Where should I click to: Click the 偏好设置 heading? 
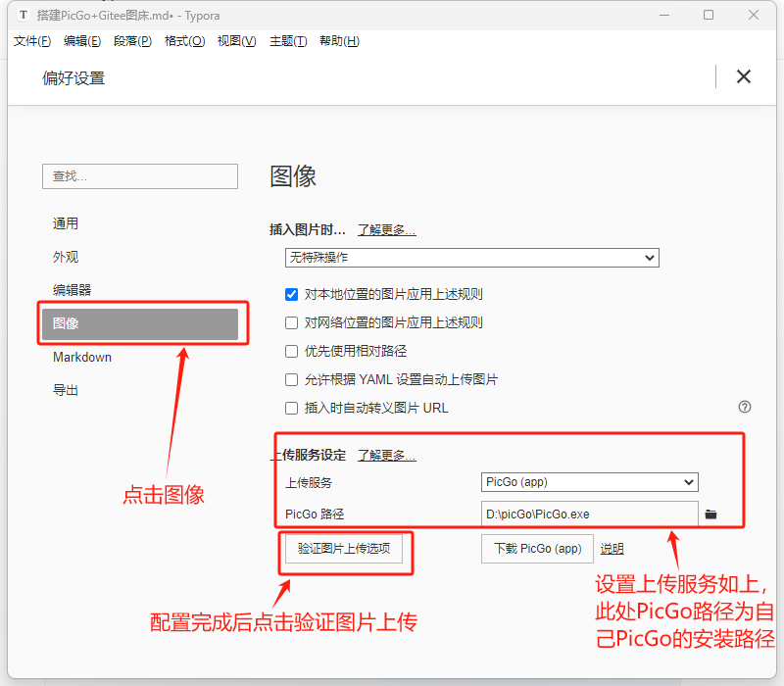[73, 78]
